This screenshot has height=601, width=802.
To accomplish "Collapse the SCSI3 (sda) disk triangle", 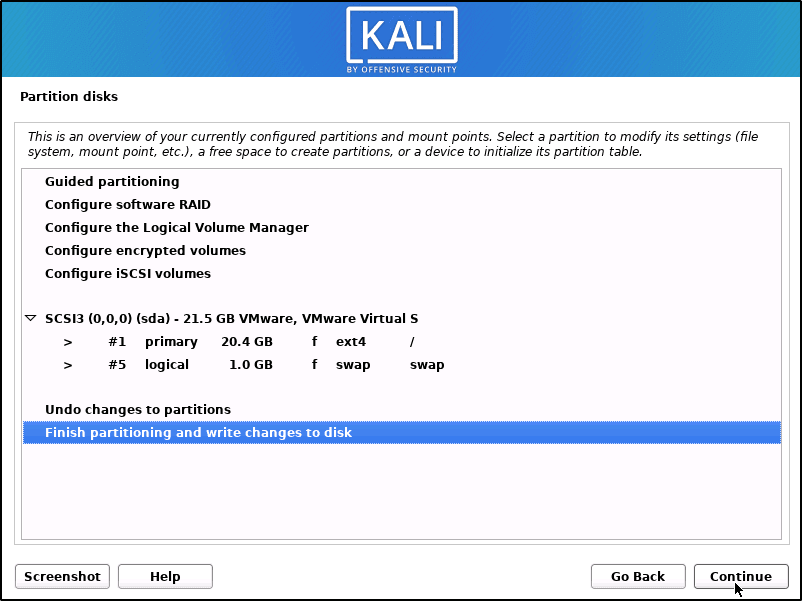I will (x=31, y=318).
